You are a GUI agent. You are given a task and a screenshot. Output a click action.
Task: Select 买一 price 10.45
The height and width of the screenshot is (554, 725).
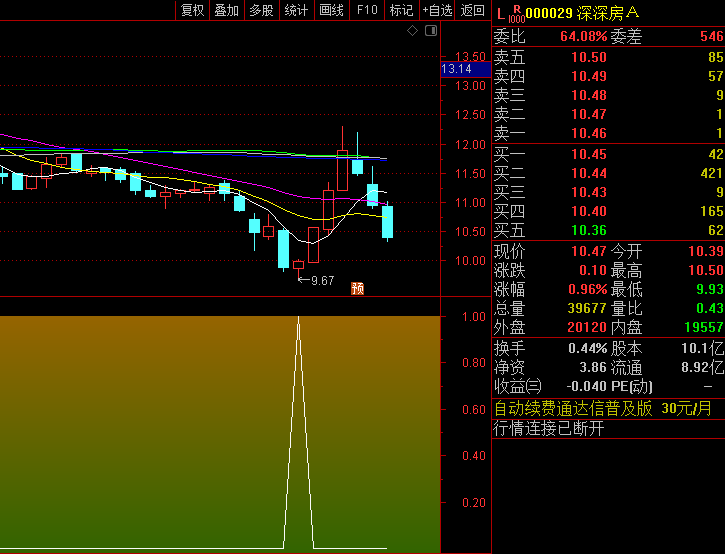[589, 154]
